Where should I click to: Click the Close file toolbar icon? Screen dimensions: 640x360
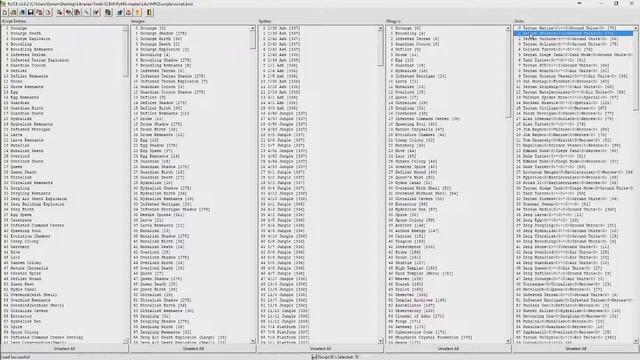pyautogui.click(x=48, y=12)
